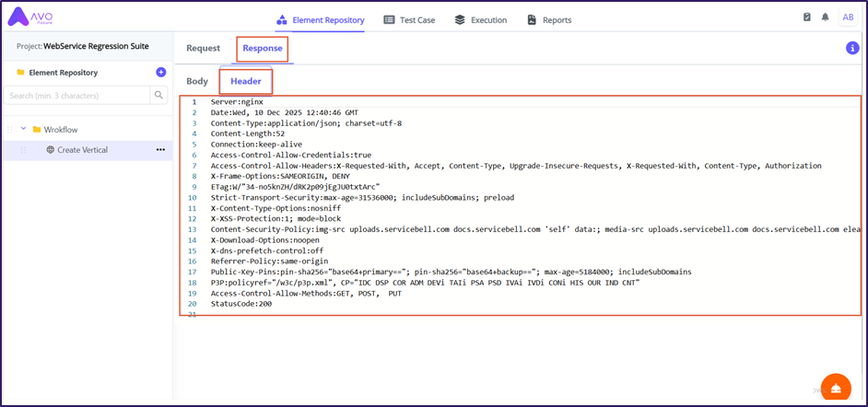The width and height of the screenshot is (868, 407).
Task: Click the drag handle beside Wrokflow
Action: pos(10,129)
